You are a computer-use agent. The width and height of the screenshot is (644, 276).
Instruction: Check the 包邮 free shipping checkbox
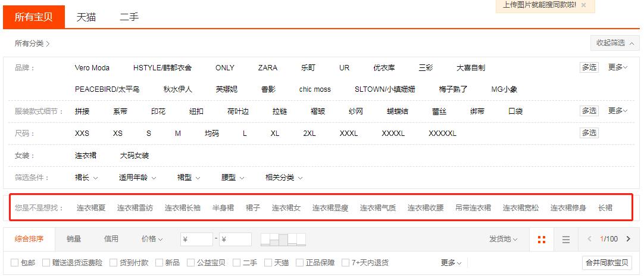[14, 262]
